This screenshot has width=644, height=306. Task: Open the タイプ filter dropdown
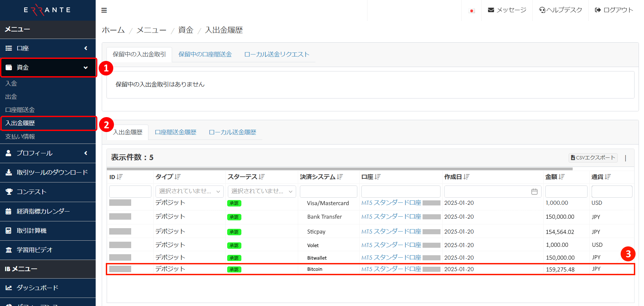point(189,191)
